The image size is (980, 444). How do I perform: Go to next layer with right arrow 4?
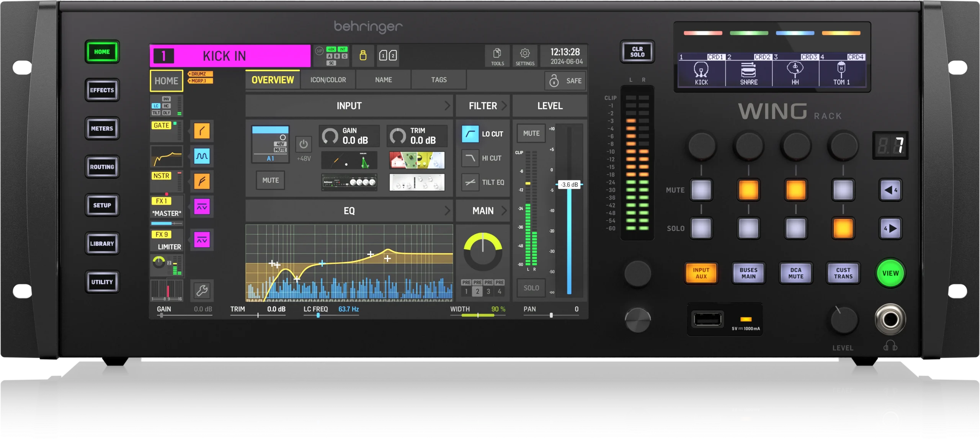tap(890, 229)
